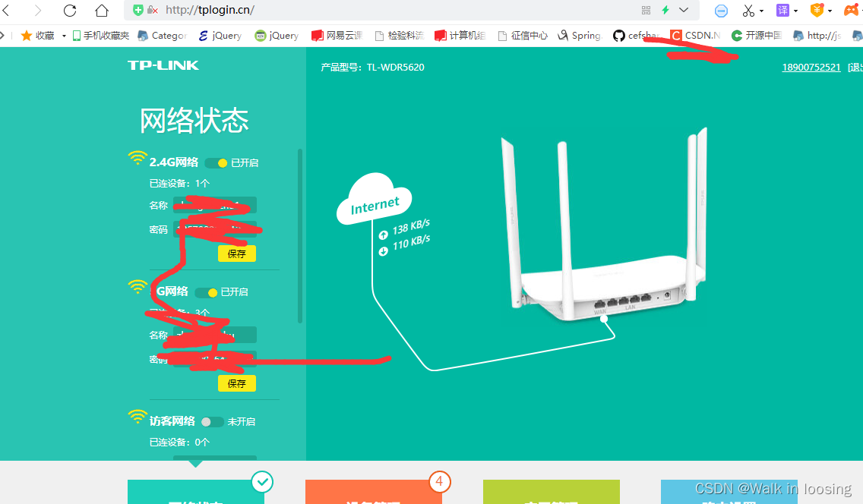Open the screenshot tool dropdown arrow
This screenshot has width=863, height=504.
click(x=762, y=11)
